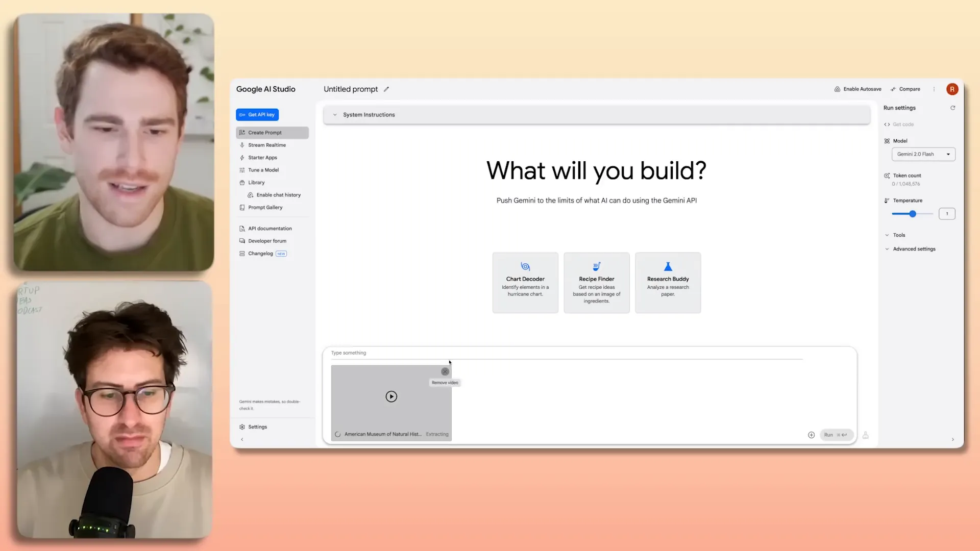Screen dimensions: 980x551
Task: Click the Library icon
Action: pos(242,183)
